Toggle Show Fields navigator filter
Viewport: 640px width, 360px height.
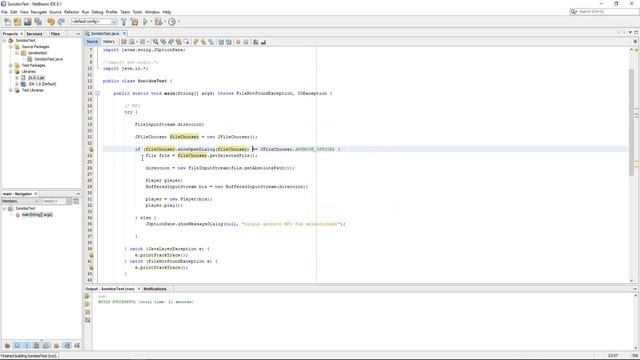click(17, 346)
